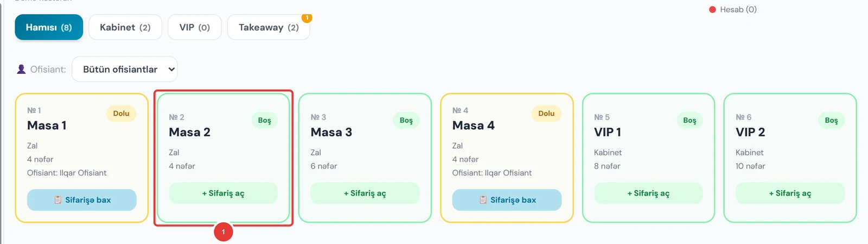Click the waiter person icon beside Ofisiant
Screen dimensions: 868x244
[21, 70]
